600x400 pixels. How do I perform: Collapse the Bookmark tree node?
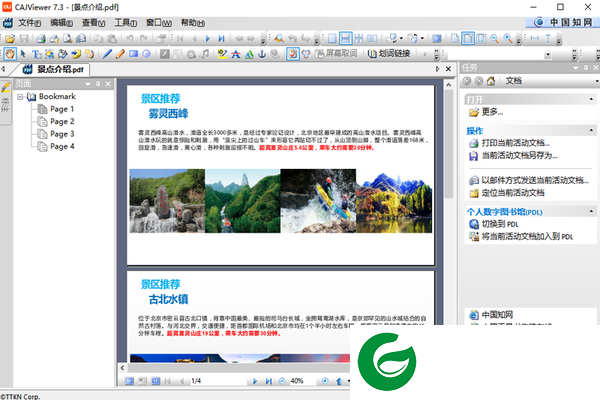point(20,97)
